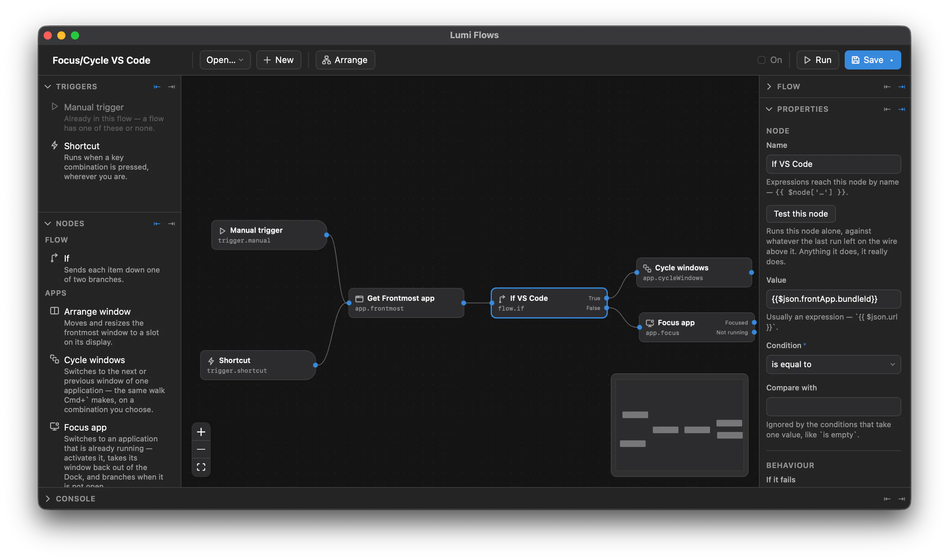Click the If branch icon in Nodes list
Image resolution: width=949 pixels, height=560 pixels.
[55, 258]
